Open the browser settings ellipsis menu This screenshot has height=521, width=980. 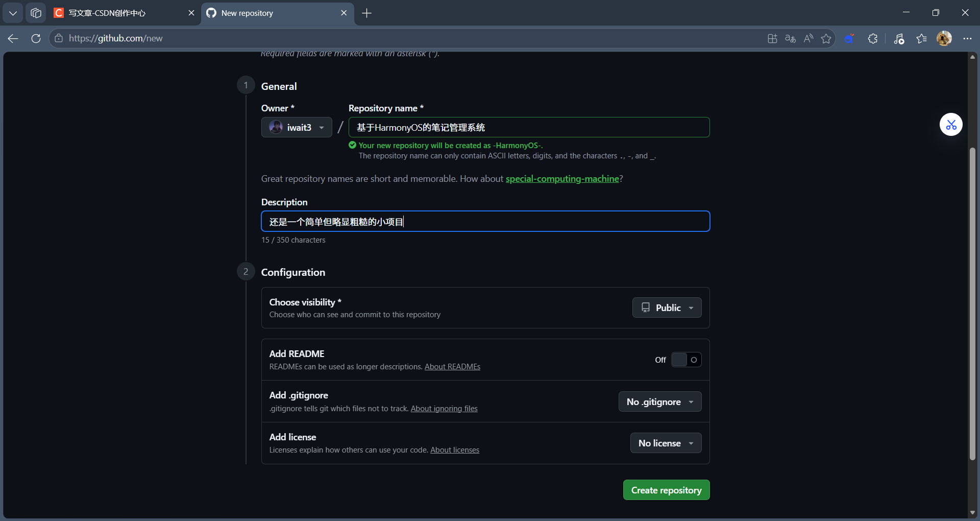tap(967, 38)
